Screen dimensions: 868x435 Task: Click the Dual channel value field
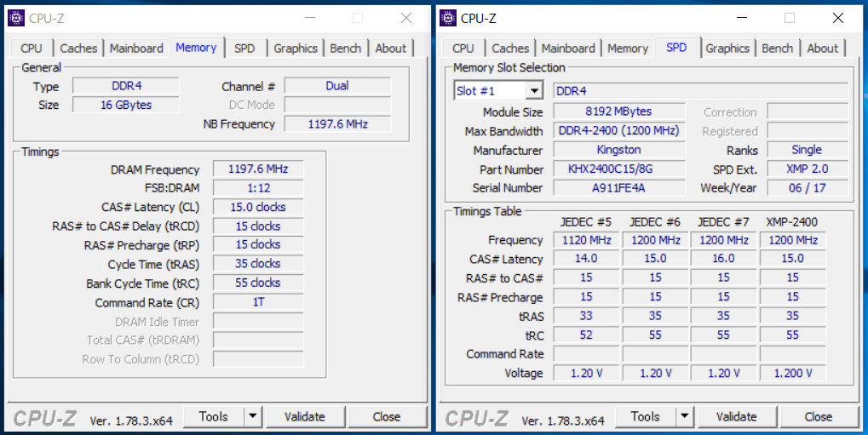pos(337,86)
